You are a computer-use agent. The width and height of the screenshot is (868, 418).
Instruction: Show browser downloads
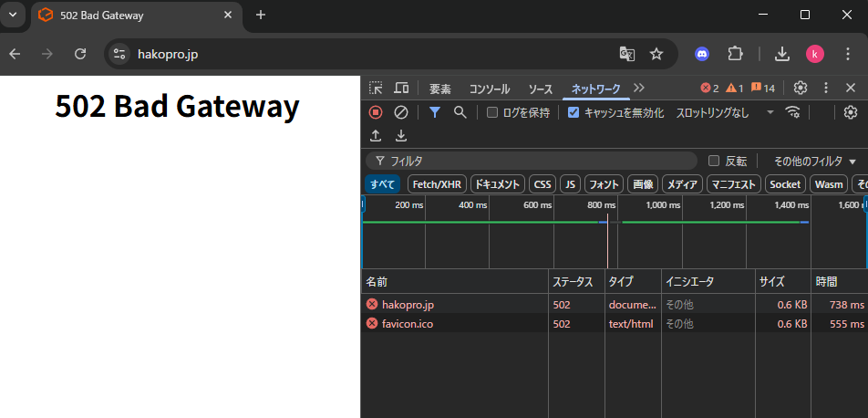click(x=781, y=54)
